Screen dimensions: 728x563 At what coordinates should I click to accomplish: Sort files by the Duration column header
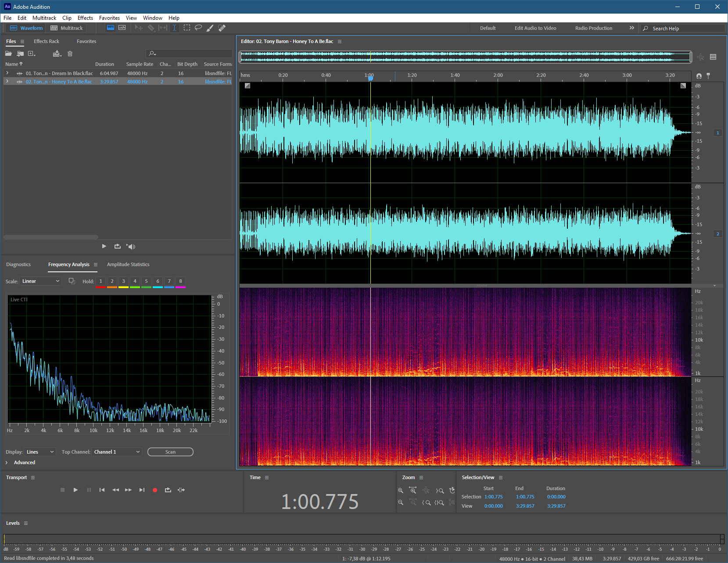(x=104, y=64)
